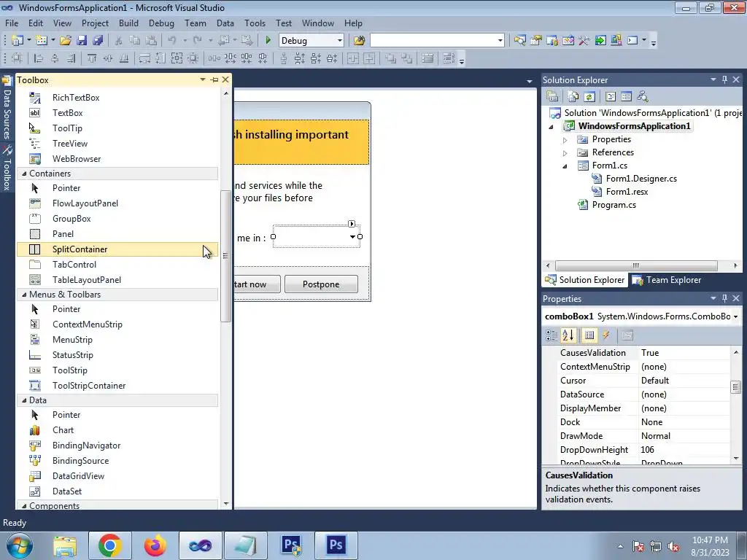The image size is (747, 560).
Task: Click the Save All toolbar icon
Action: (x=98, y=41)
